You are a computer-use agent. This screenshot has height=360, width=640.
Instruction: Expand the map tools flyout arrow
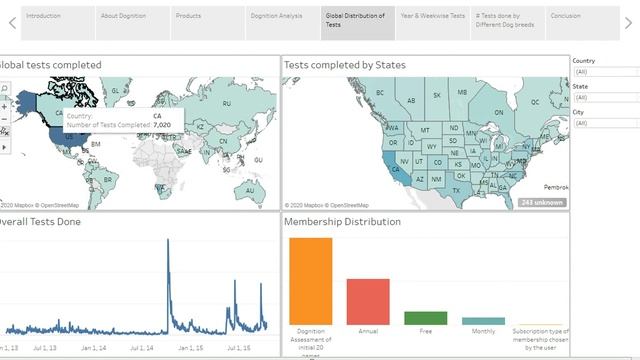pos(4,147)
